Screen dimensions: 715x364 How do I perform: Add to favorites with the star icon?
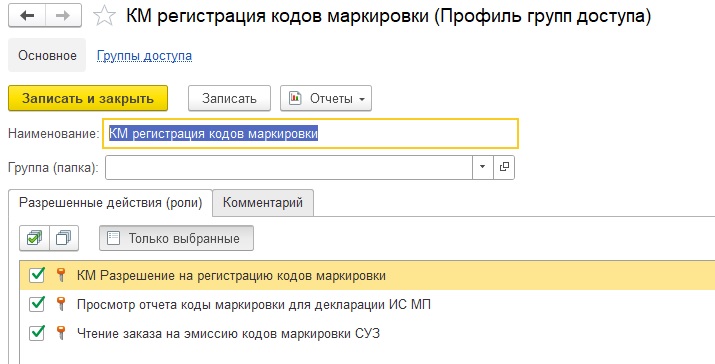[x=104, y=16]
